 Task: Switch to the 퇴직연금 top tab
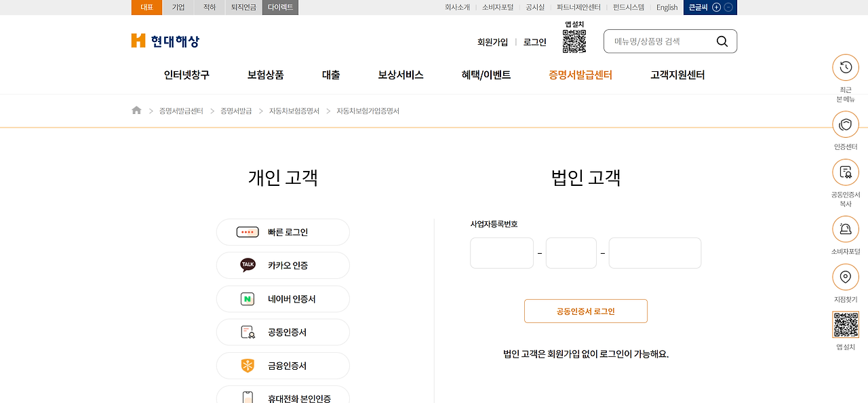coord(243,7)
